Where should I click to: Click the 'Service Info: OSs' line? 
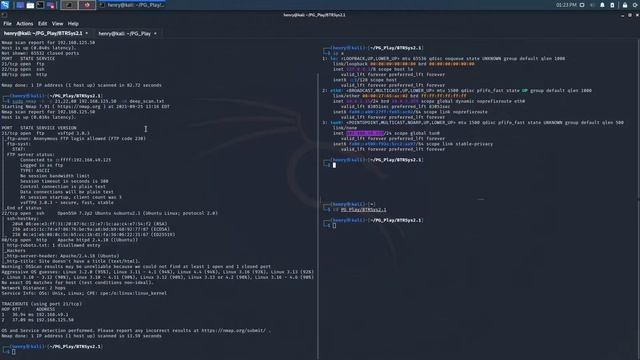click(84, 293)
